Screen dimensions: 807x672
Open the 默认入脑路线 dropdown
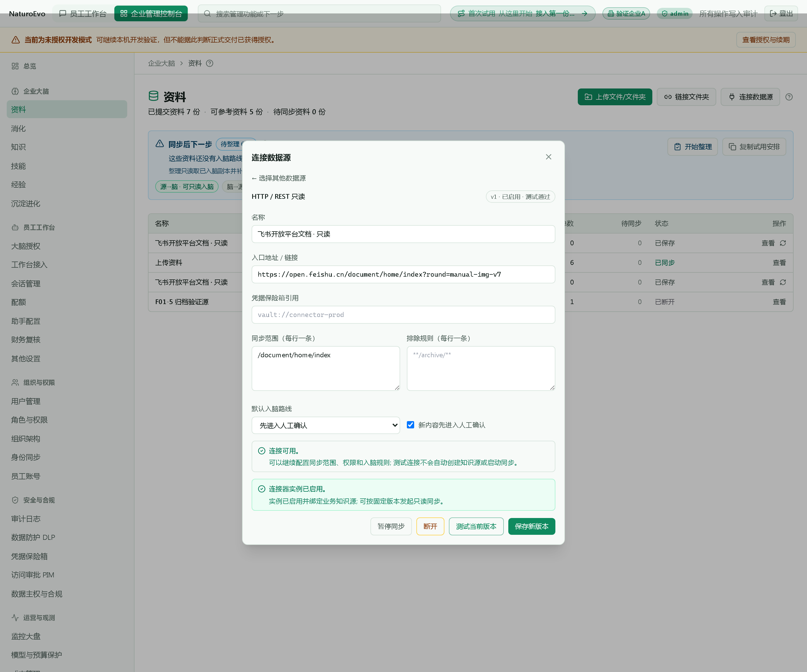tap(326, 426)
